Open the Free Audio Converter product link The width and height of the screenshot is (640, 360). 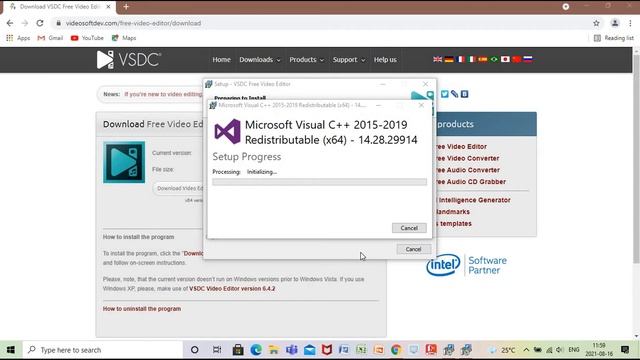(x=468, y=170)
